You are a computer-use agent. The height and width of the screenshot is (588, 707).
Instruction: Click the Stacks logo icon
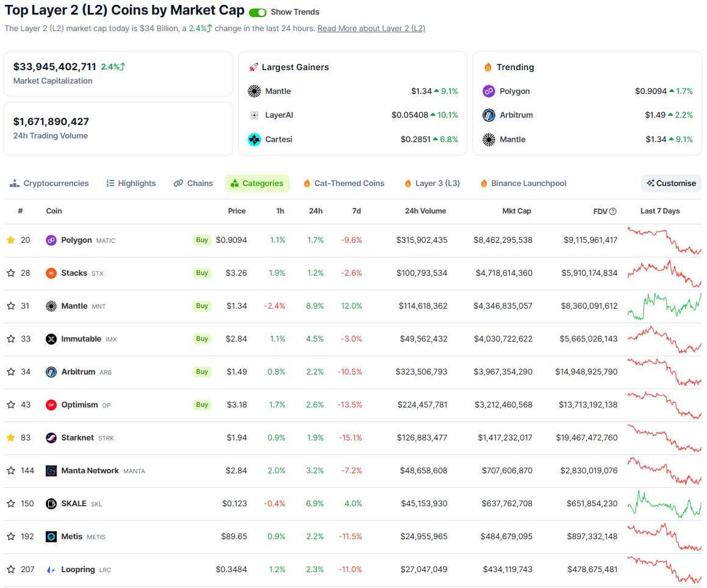pyautogui.click(x=51, y=273)
